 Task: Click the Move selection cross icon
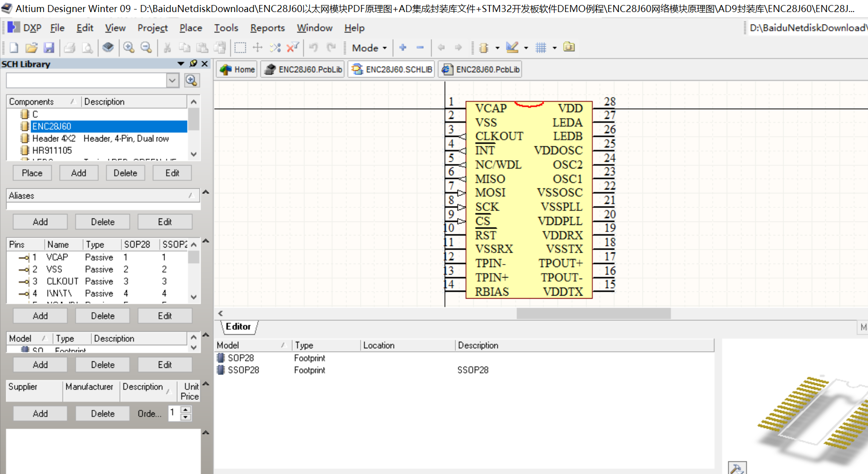(x=258, y=48)
